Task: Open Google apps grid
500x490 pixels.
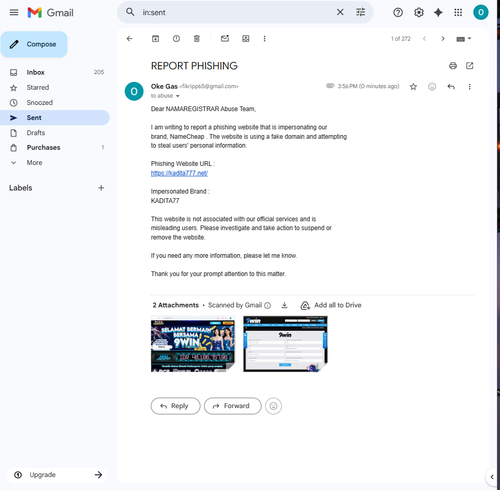Action: (458, 13)
